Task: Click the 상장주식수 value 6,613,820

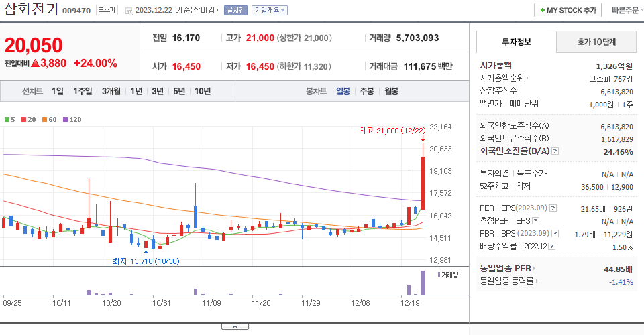Action: (617, 92)
